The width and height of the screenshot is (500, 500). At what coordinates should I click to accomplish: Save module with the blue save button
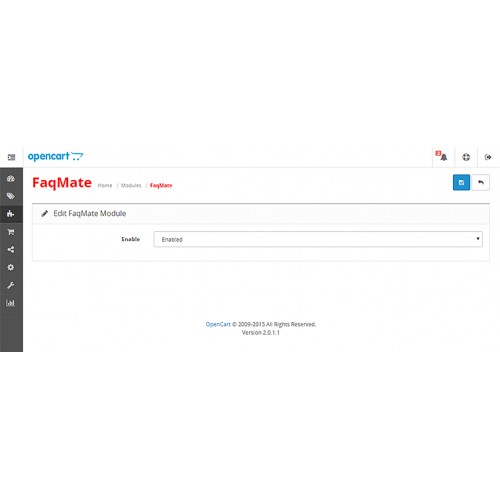[x=461, y=182]
